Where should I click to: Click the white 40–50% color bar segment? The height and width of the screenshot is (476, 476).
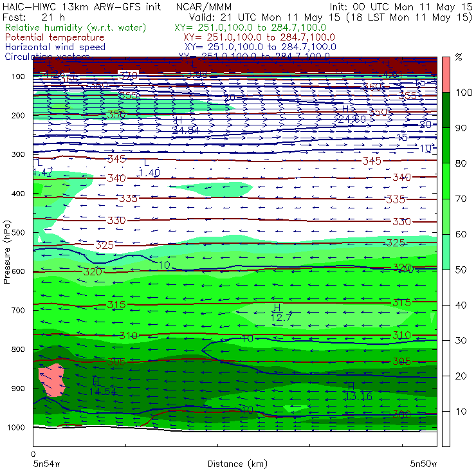(x=446, y=288)
